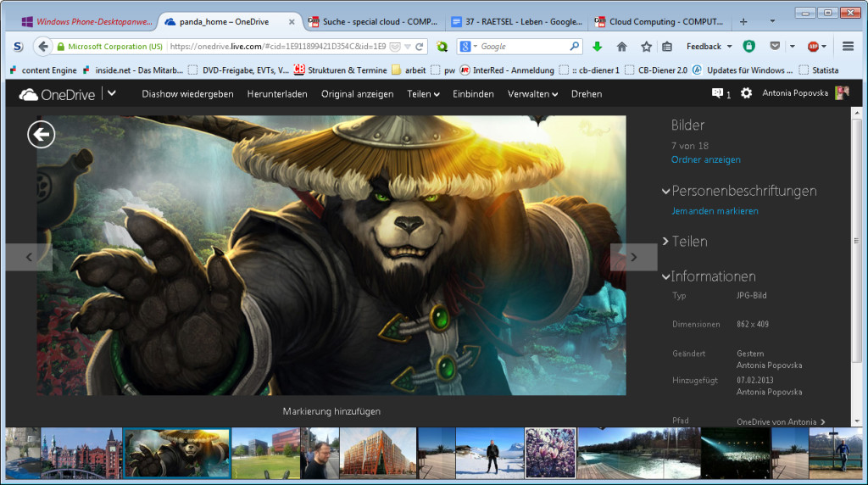Reload the page with the refresh icon
Viewport: 868px width, 485px height.
pyautogui.click(x=420, y=47)
